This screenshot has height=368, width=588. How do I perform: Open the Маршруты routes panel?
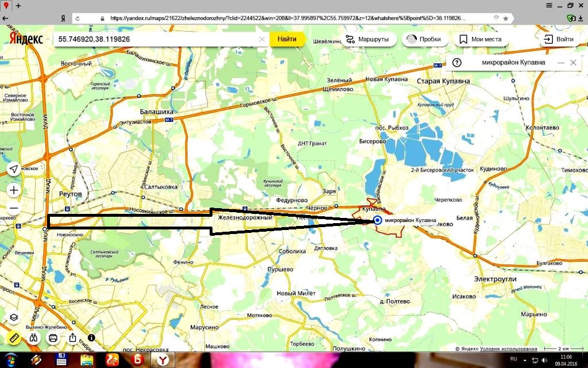click(x=367, y=39)
